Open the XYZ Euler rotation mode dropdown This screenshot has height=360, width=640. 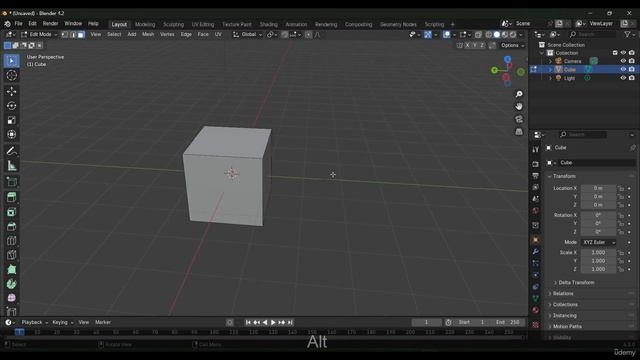pyautogui.click(x=598, y=242)
